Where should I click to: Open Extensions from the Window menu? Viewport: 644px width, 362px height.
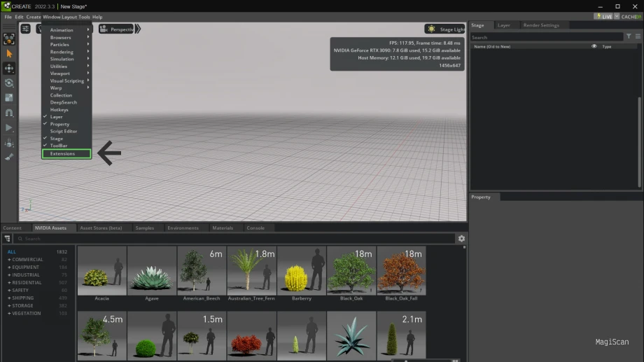coord(66,153)
